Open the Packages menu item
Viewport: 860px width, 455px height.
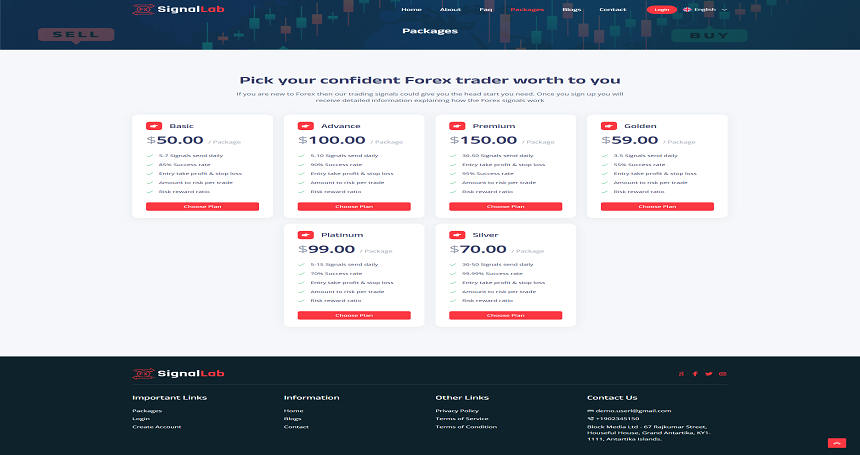[527, 10]
